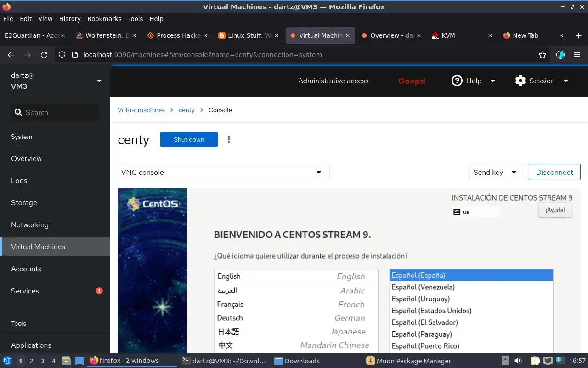588x368 pixels.
Task: Click the Search field in Cockpit sidebar
Action: click(55, 112)
